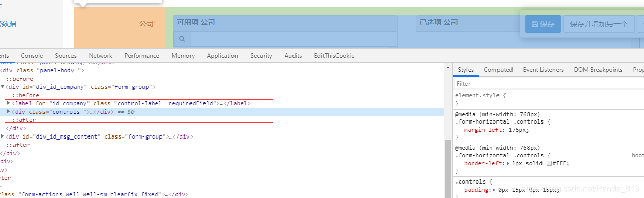Switch to the Computed pane tab
This screenshot has width=644, height=198.
pyautogui.click(x=498, y=70)
